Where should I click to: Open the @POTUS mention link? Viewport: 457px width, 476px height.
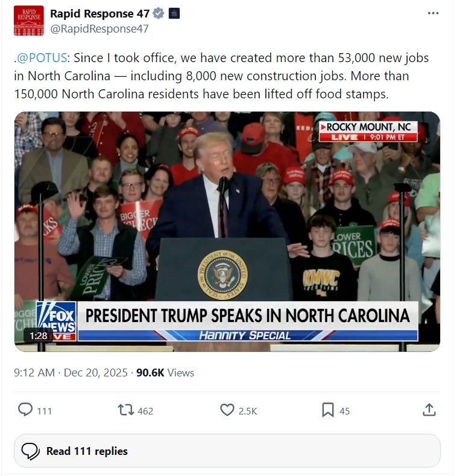tap(42, 58)
